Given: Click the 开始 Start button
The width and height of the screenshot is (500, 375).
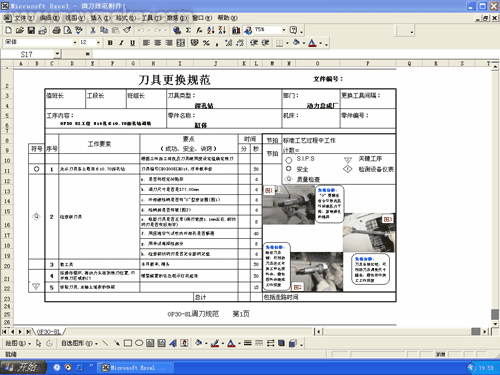Looking at the screenshot, I should (x=23, y=367).
